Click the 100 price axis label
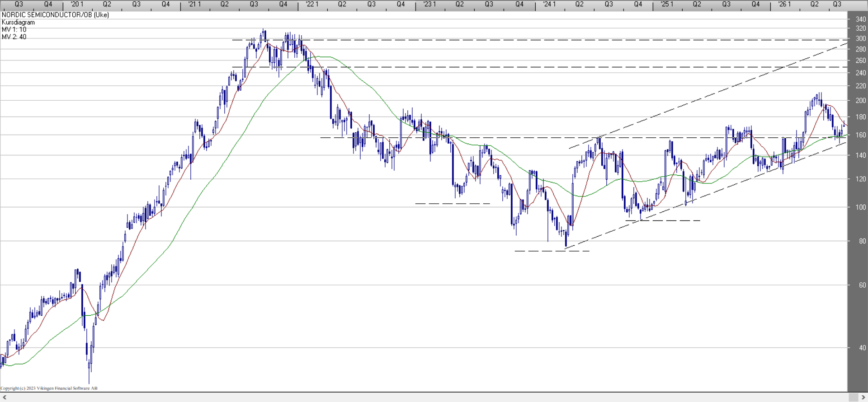The image size is (868, 402). 860,207
